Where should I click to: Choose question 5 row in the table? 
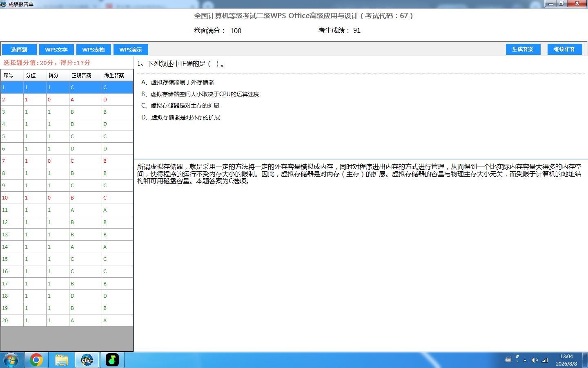pyautogui.click(x=67, y=136)
